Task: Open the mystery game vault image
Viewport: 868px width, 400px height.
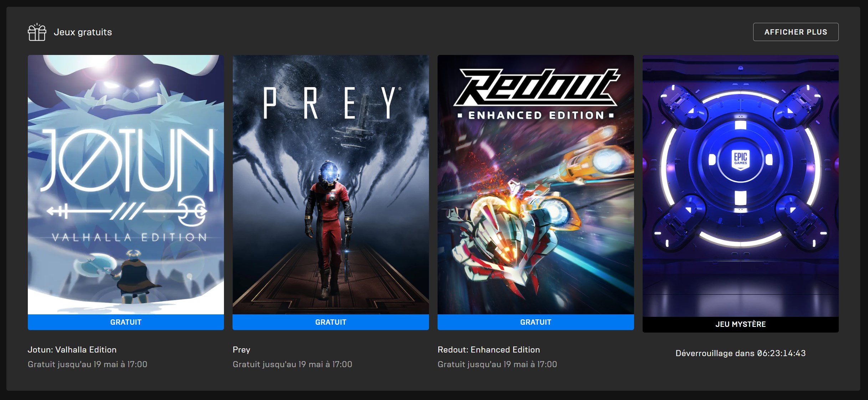Action: [740, 186]
